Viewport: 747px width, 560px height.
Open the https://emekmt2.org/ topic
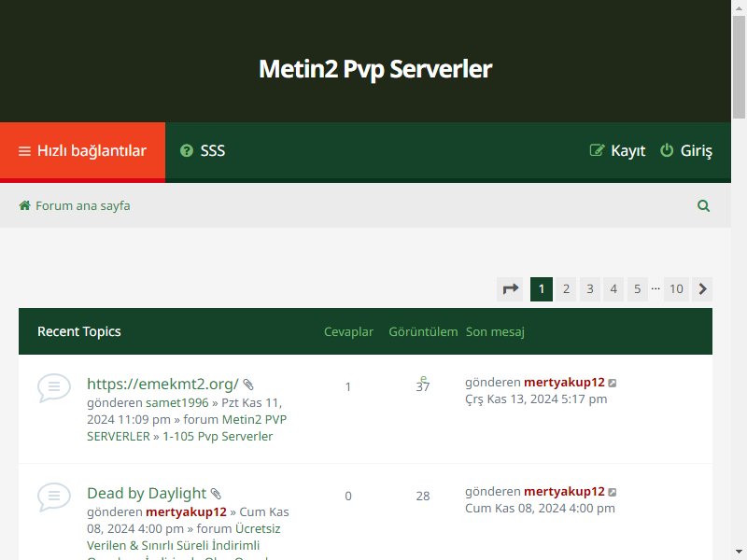click(162, 384)
